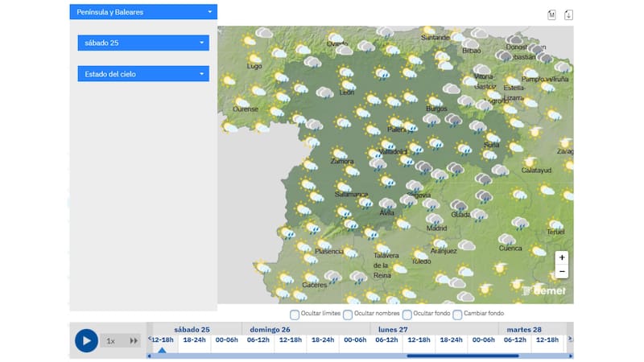Select lunes 27 06-12h time slot
Screen dimensions: 644x362
387,339
